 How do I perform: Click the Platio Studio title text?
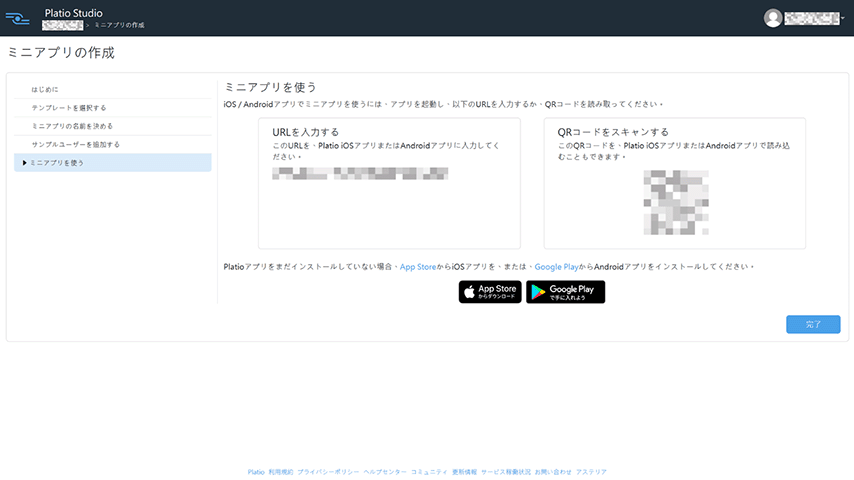coord(74,13)
